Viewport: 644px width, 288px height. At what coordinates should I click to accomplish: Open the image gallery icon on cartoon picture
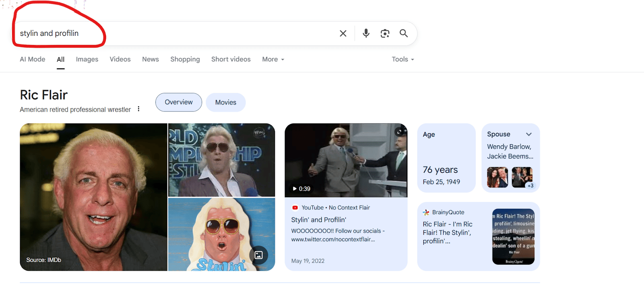(x=258, y=255)
